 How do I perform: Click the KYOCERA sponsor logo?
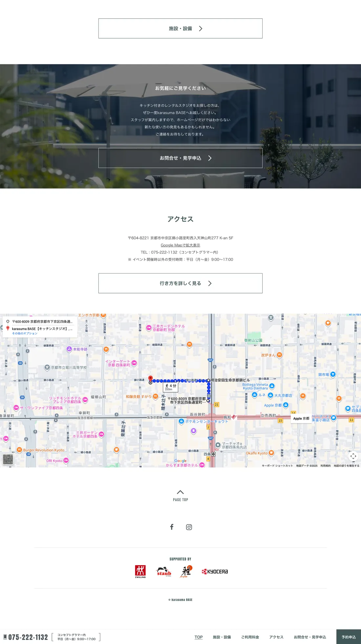(x=215, y=572)
